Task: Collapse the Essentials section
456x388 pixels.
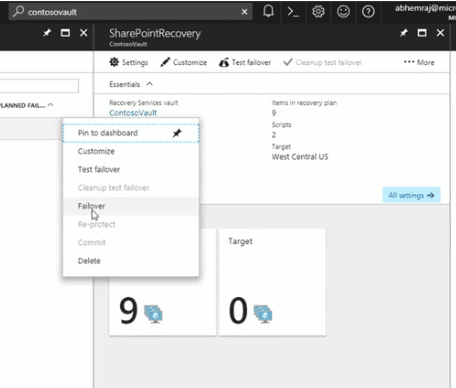Action: (149, 84)
